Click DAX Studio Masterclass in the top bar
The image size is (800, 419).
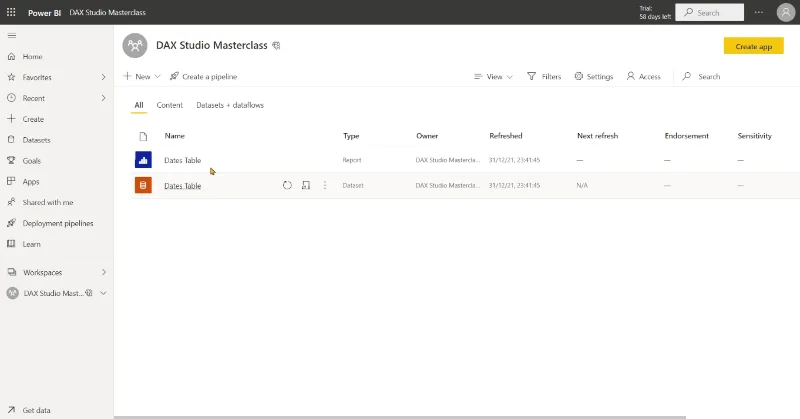[108, 12]
